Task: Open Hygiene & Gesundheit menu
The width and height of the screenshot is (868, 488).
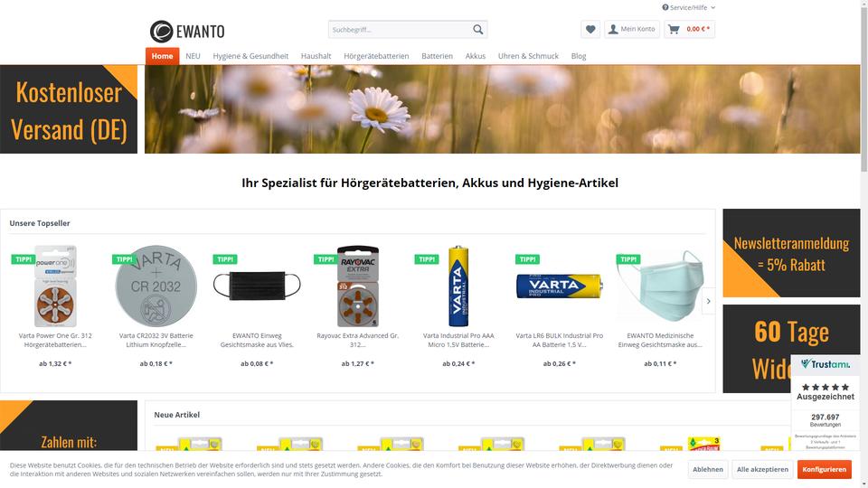Action: [x=250, y=56]
